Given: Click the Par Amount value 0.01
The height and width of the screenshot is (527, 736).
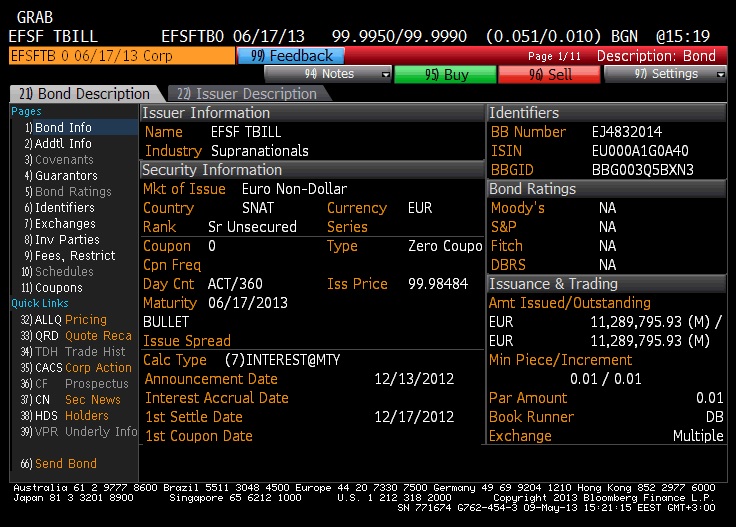Looking at the screenshot, I should coord(710,398).
